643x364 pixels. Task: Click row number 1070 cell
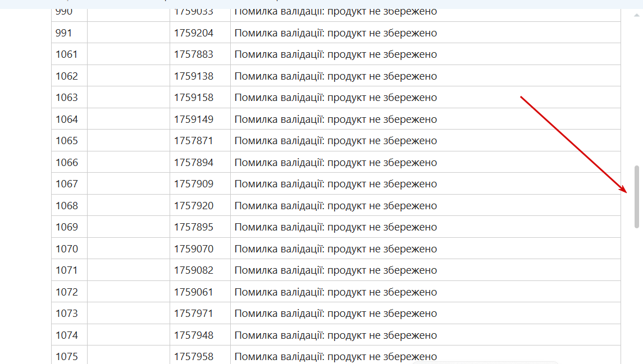point(67,249)
